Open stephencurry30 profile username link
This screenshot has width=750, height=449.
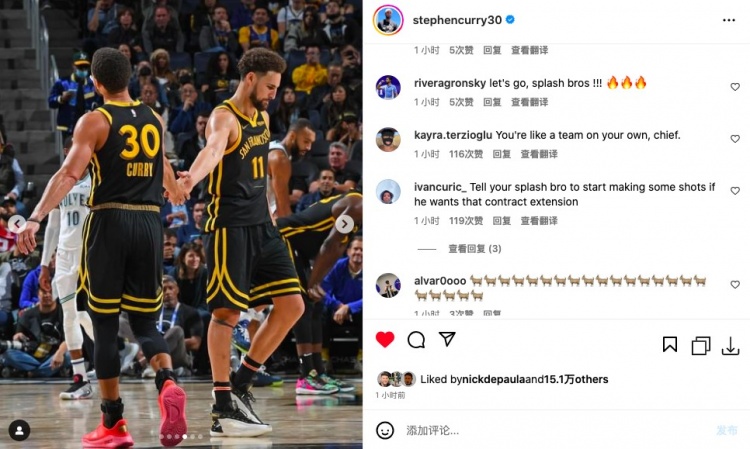(457, 20)
